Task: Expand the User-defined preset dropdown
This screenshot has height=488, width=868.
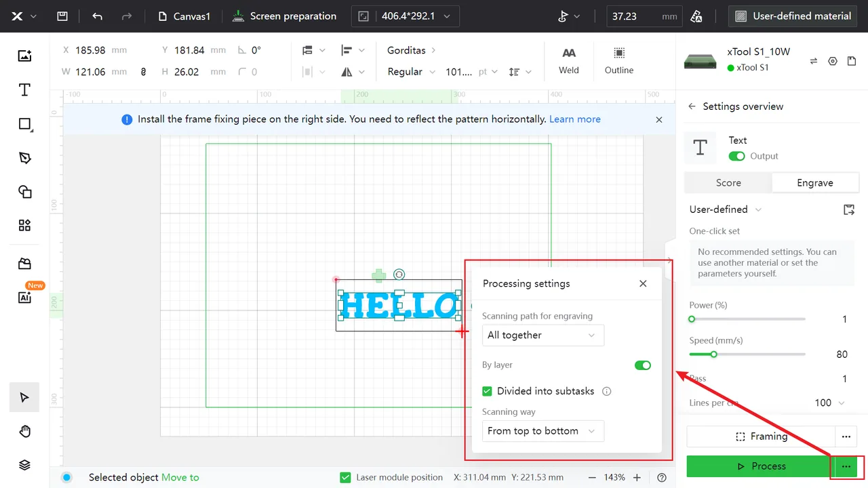Action: [726, 209]
